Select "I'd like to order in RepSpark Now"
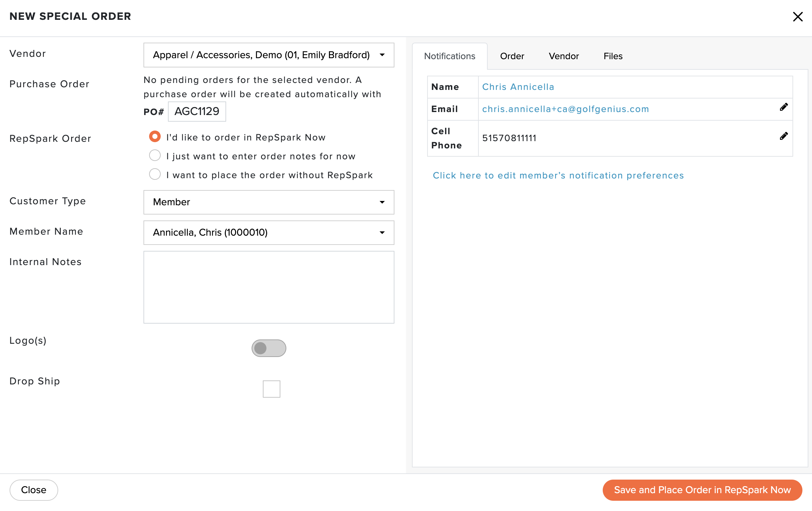The image size is (812, 511). tap(155, 137)
